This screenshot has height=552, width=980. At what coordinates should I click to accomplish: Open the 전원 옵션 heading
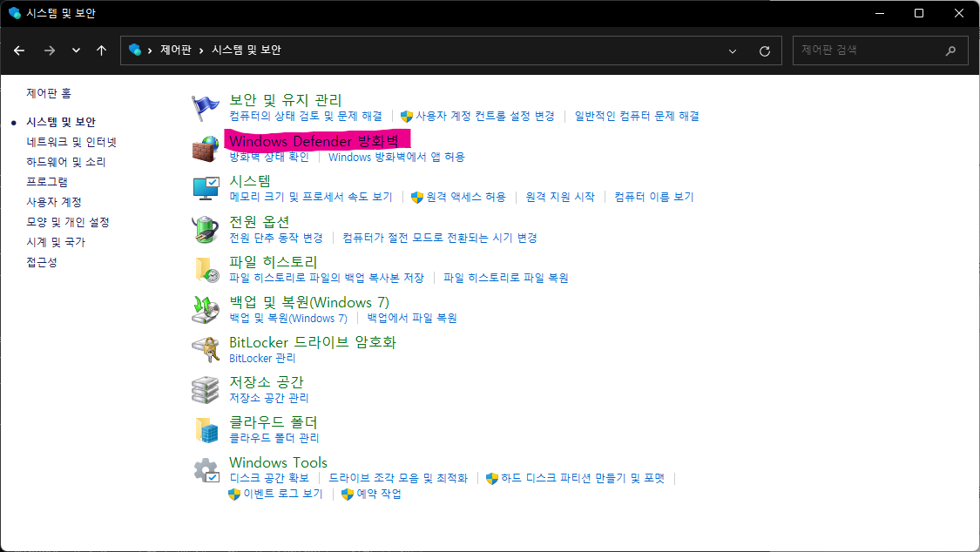(259, 222)
